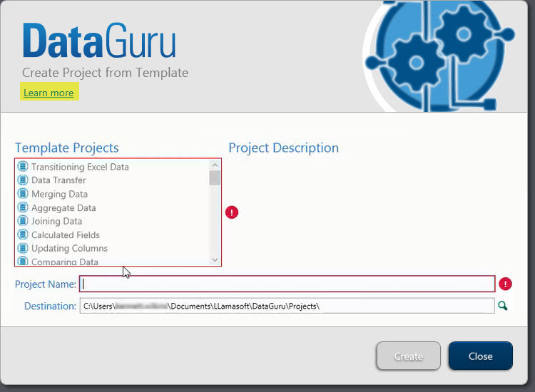
Task: Click the Calculated Fields template icon
Action: (23, 234)
